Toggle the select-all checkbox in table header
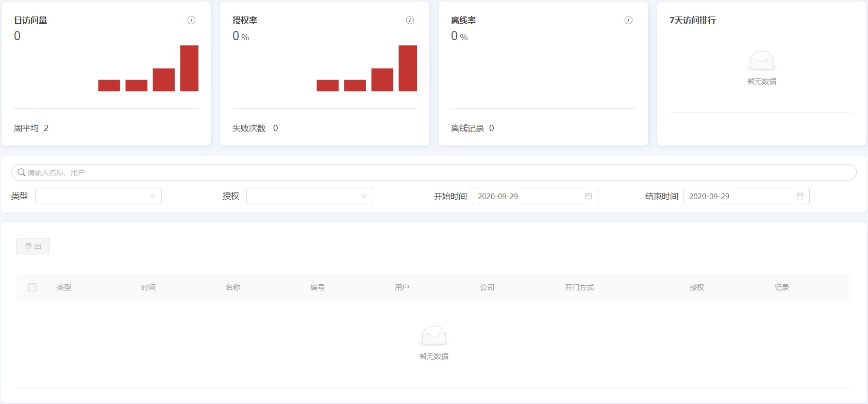This screenshot has width=868, height=404. pyautogui.click(x=32, y=287)
